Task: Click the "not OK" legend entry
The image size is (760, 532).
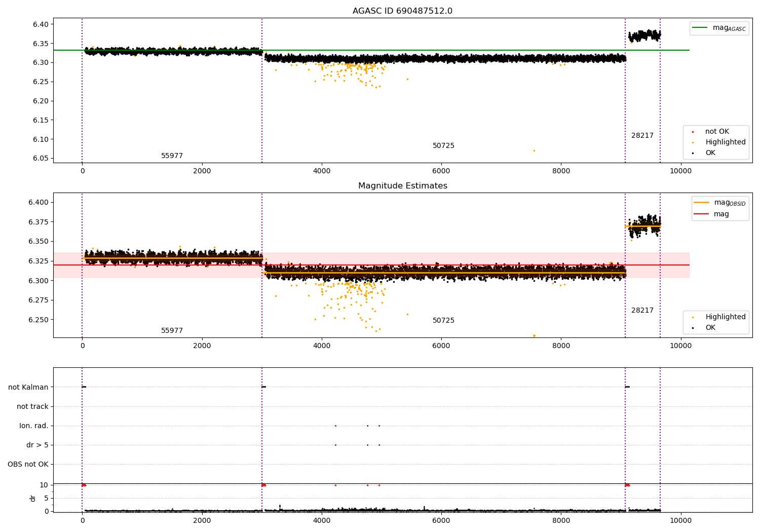Action: click(717, 132)
